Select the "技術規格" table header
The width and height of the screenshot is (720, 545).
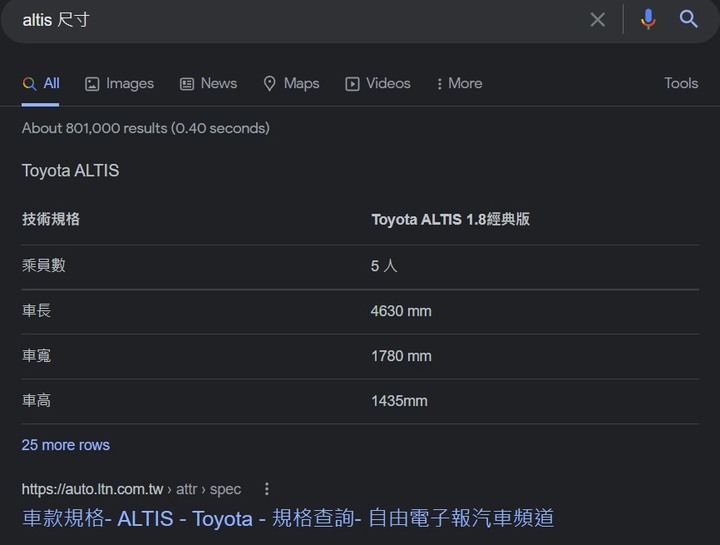pyautogui.click(x=51, y=219)
